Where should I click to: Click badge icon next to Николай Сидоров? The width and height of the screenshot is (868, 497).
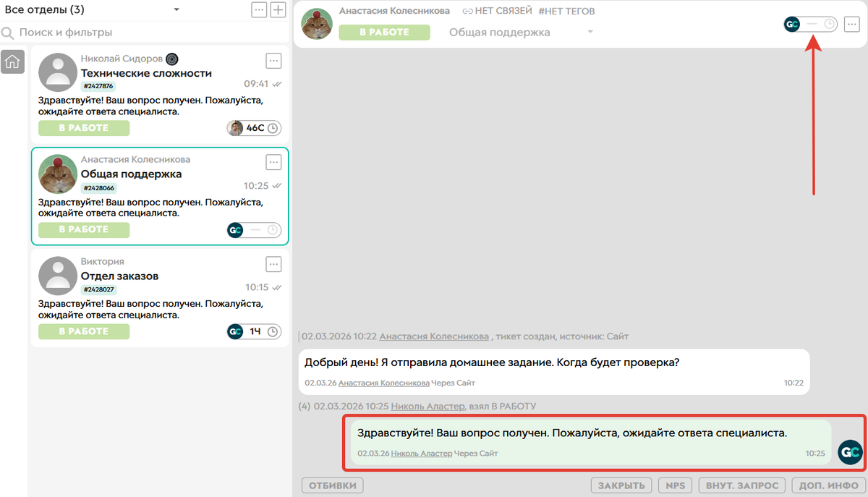[172, 59]
